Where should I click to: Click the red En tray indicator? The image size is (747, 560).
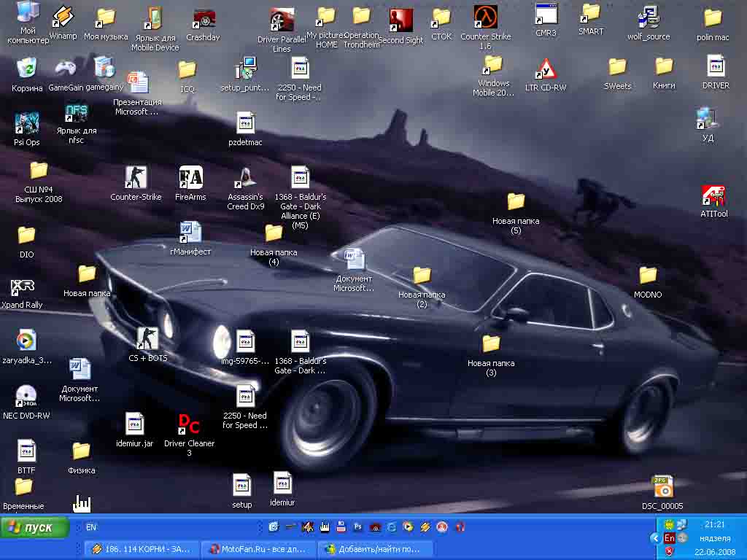click(x=670, y=537)
